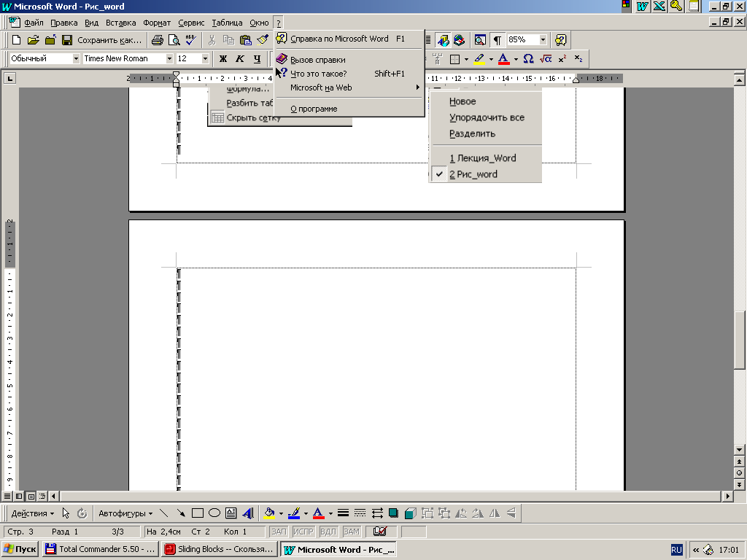Open the Сервис menu

(191, 23)
